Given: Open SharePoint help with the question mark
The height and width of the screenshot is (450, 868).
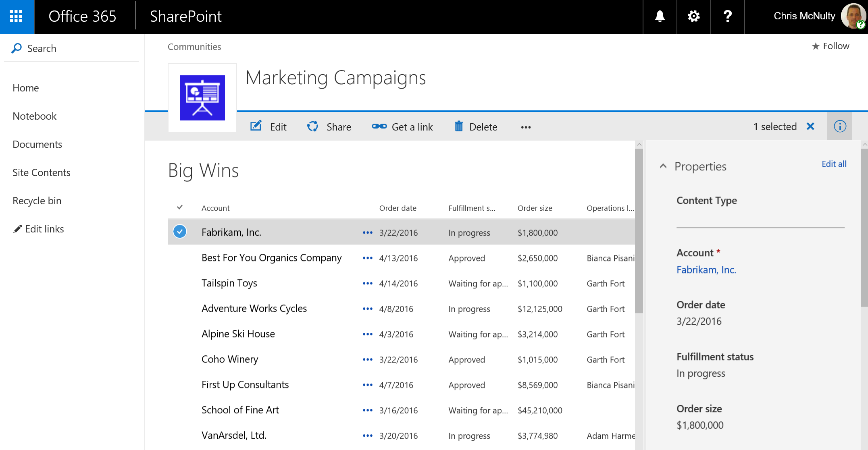Looking at the screenshot, I should (728, 17).
